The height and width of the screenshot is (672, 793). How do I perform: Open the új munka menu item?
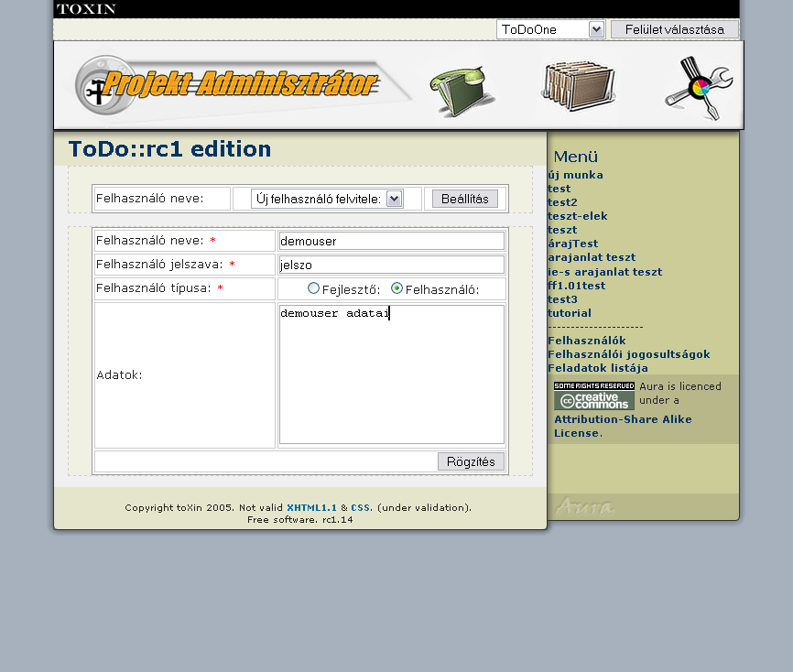(x=575, y=175)
